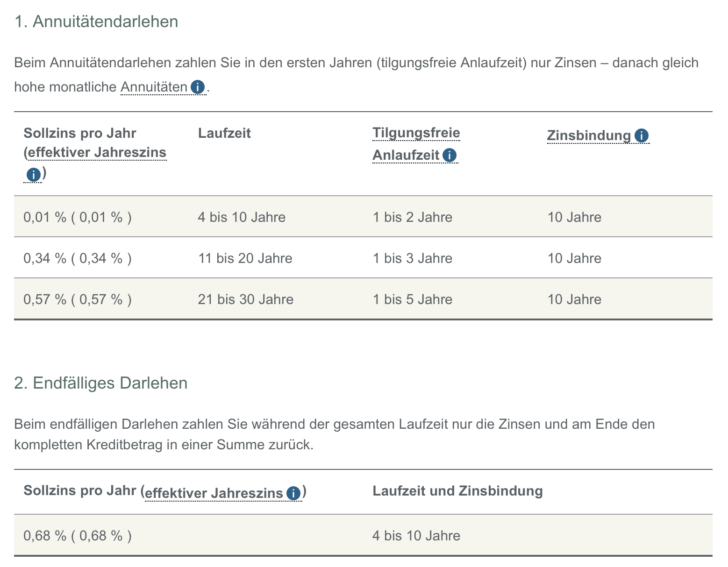Open the Tilgungsfreie Anlaufzeit info icon
728x567 pixels.
click(449, 155)
